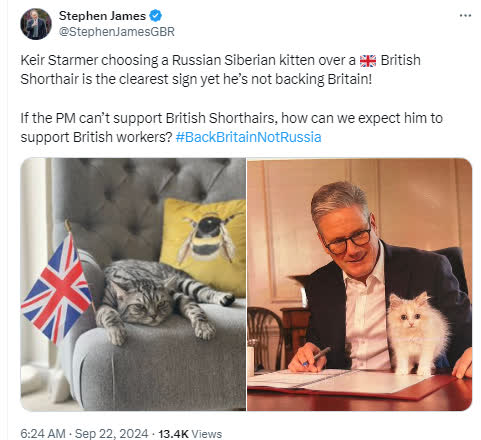The height and width of the screenshot is (440, 481).
Task: Click the tweet's first paragraph text
Action: (x=220, y=70)
